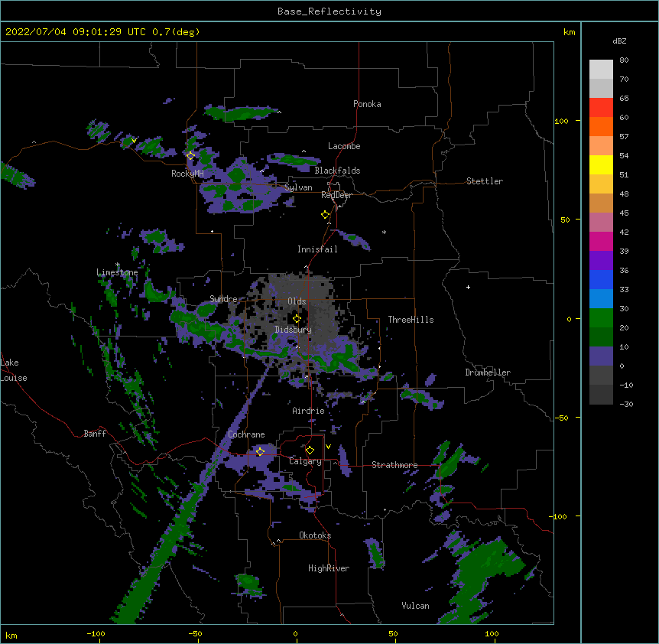
Task: Select the 30 dBZ light blue legend color
Action: (x=601, y=298)
